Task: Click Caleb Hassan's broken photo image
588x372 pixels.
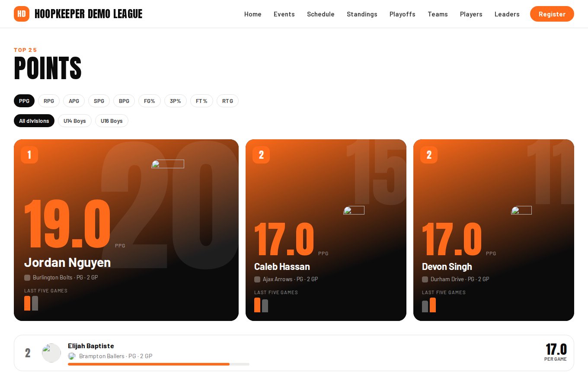Action: click(354, 210)
